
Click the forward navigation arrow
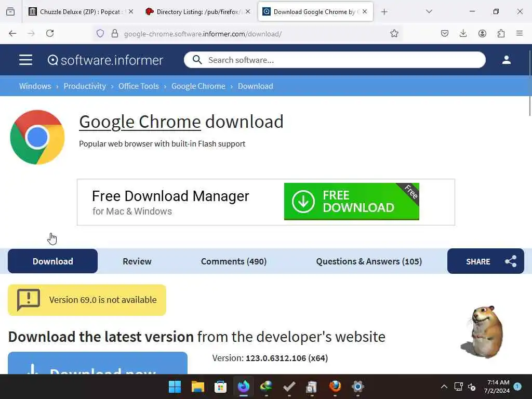pyautogui.click(x=31, y=33)
